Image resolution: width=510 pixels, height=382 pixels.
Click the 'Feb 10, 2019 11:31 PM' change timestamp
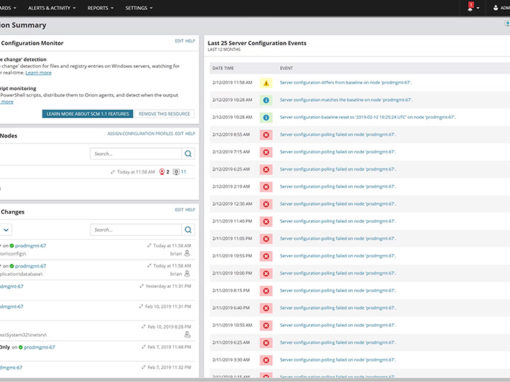pos(168,306)
